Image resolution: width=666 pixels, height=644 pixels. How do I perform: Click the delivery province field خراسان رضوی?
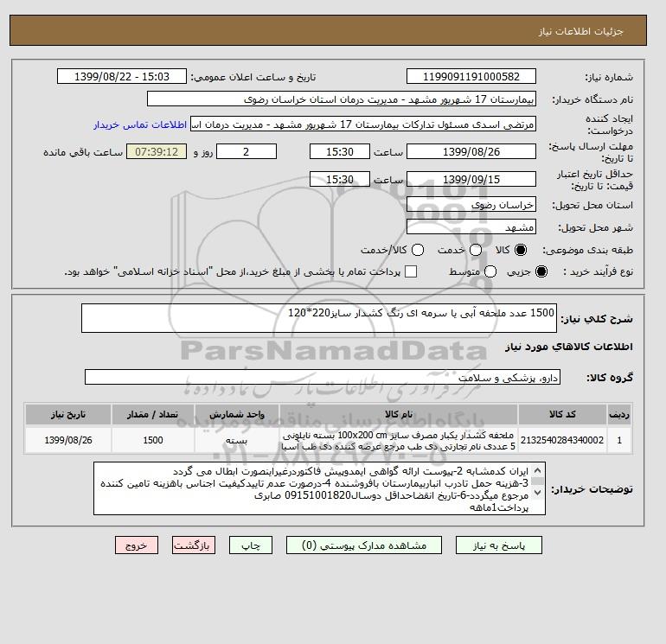pos(471,205)
